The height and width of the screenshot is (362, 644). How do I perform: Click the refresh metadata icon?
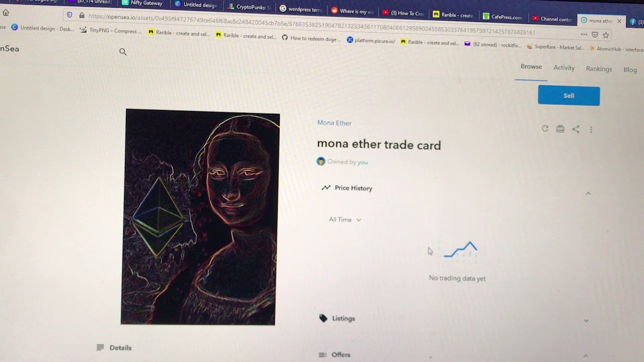pyautogui.click(x=545, y=129)
